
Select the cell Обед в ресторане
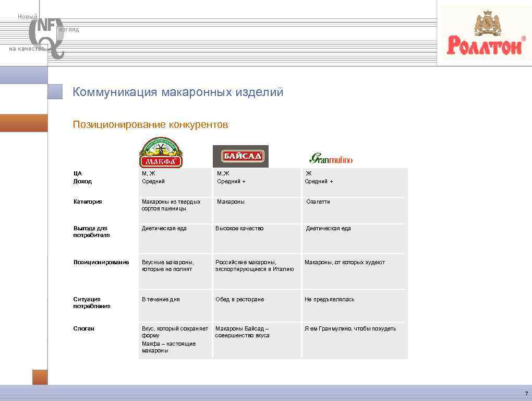[x=239, y=300]
